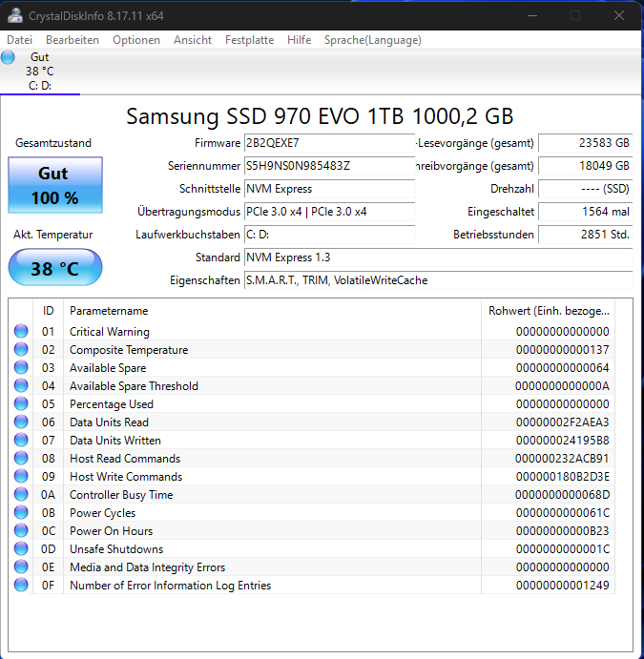
Task: Click status orb for Unsafe Shutdowns row
Action: pos(21,548)
